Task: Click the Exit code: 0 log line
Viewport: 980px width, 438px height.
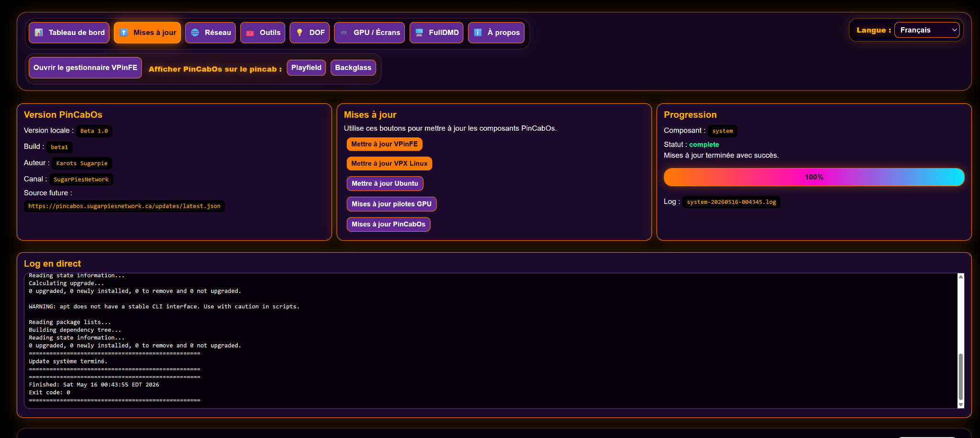Action: pos(49,393)
